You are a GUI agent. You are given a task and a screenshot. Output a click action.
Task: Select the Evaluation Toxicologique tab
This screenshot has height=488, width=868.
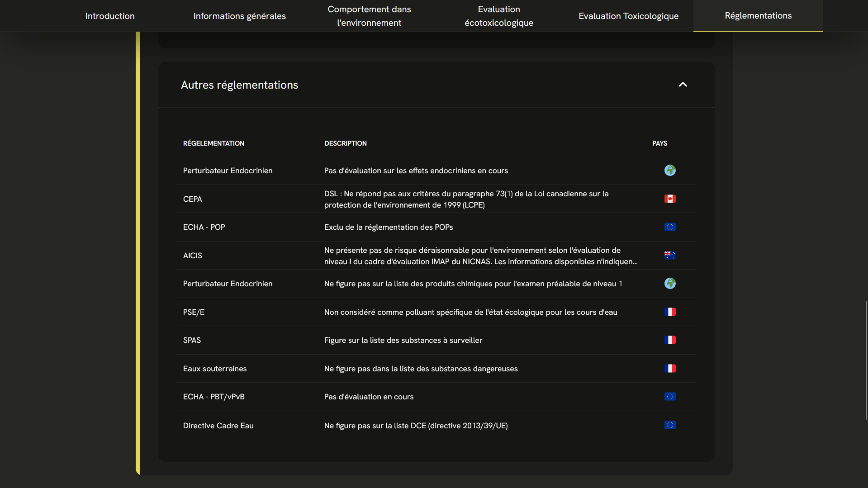pos(628,16)
